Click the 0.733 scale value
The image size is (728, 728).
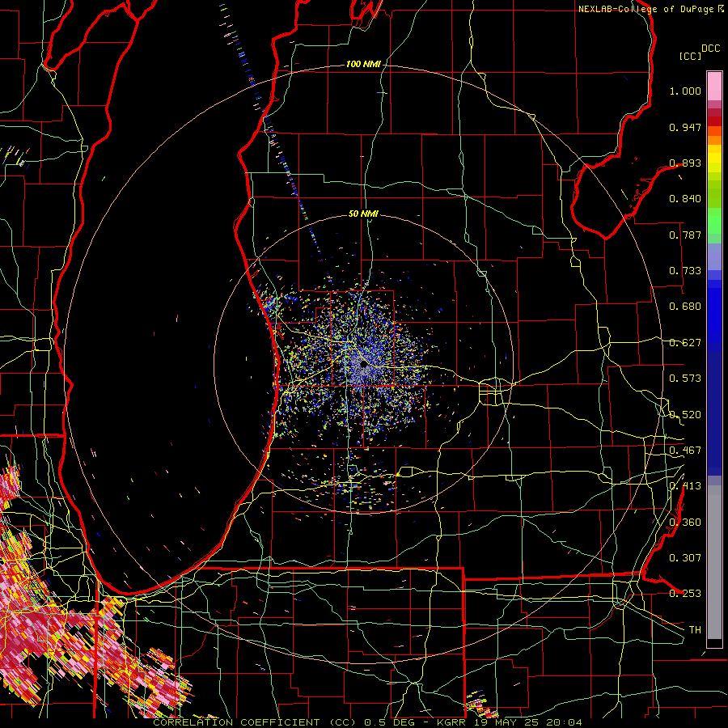[685, 271]
